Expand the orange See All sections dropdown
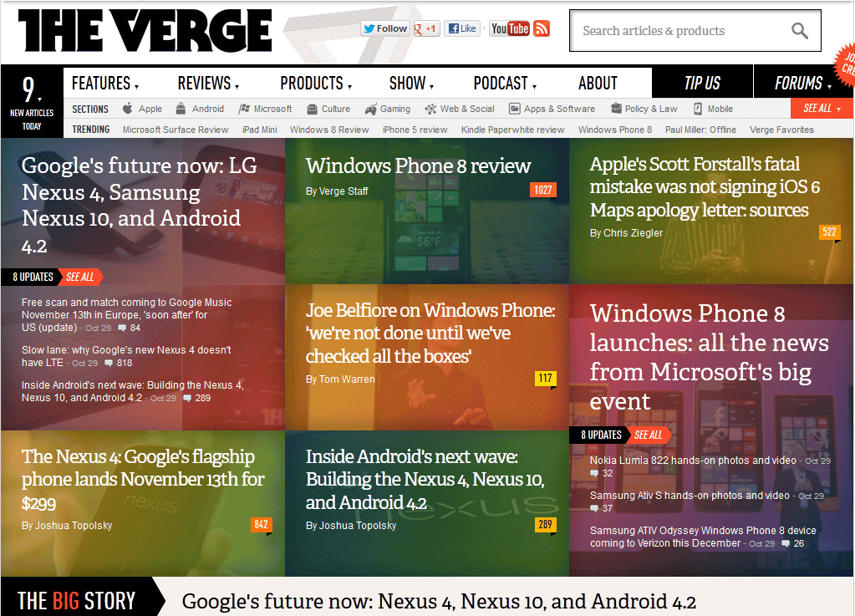The width and height of the screenshot is (855, 616). click(822, 109)
